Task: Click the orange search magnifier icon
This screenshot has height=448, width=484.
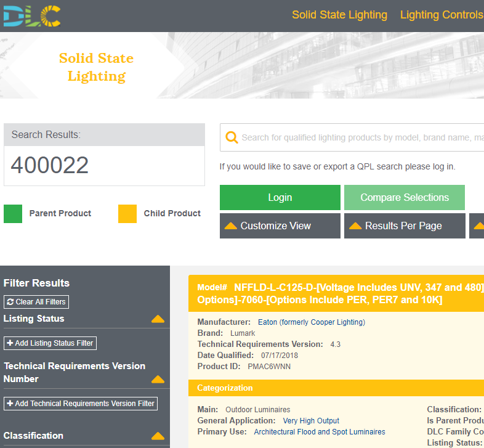Action: (x=232, y=137)
